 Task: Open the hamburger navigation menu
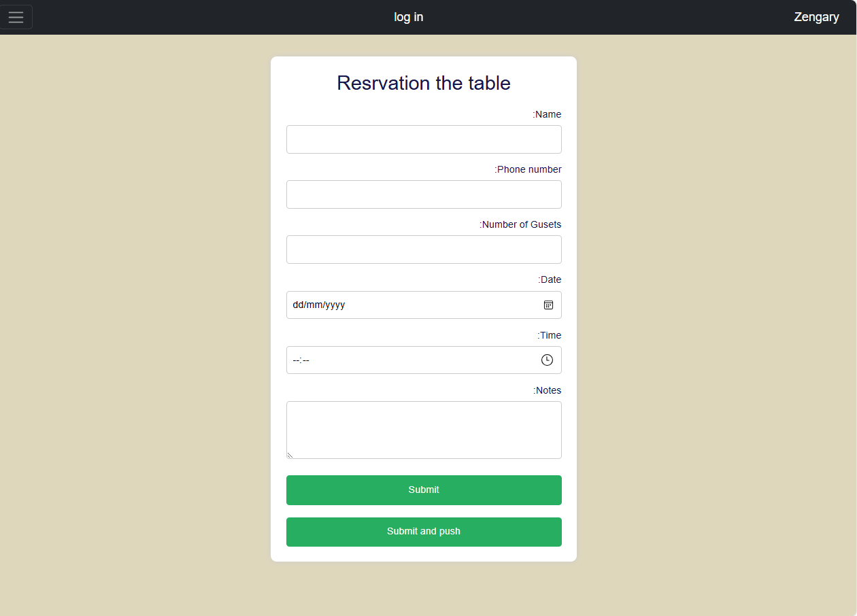pyautogui.click(x=16, y=17)
